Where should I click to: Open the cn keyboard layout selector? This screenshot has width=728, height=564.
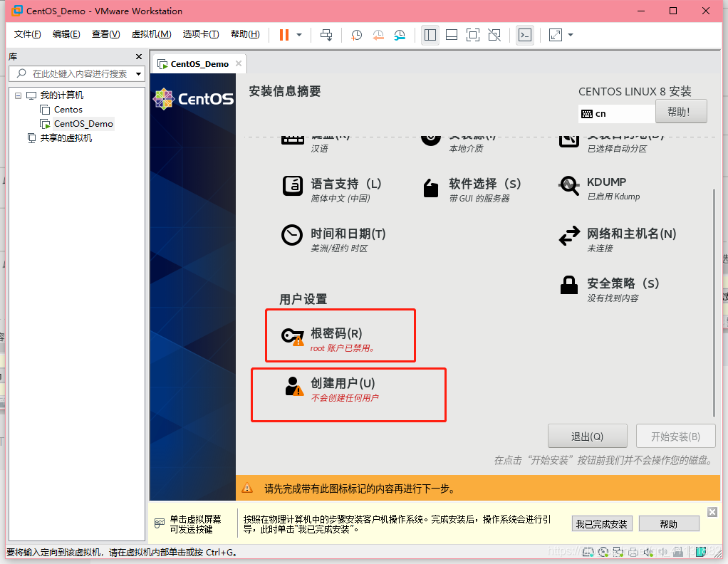click(x=617, y=113)
